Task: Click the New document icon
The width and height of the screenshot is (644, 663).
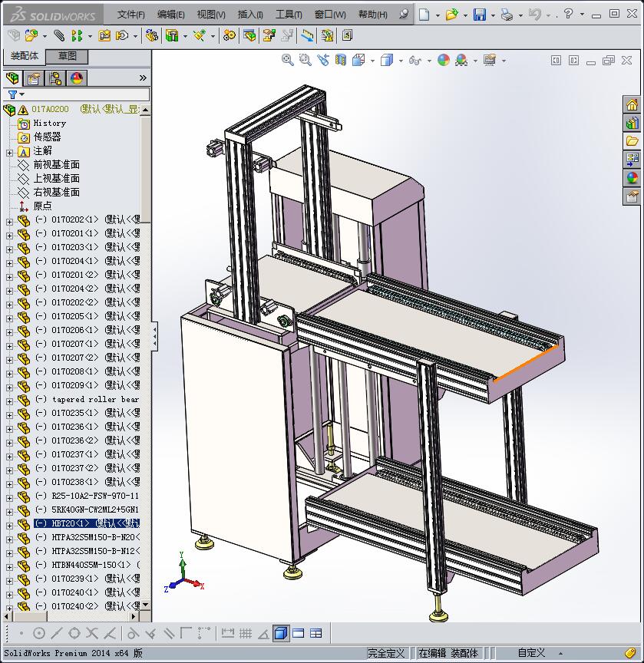Action: [424, 15]
